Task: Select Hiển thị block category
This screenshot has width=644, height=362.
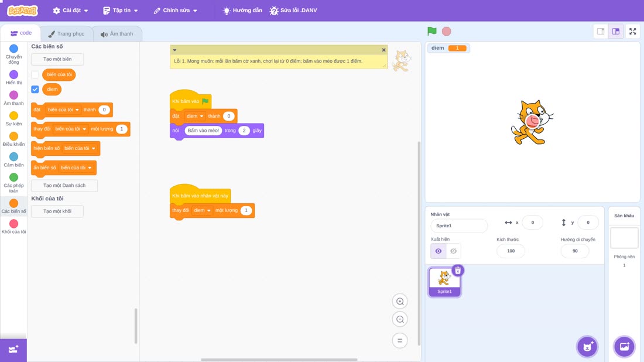Action: tap(13, 78)
